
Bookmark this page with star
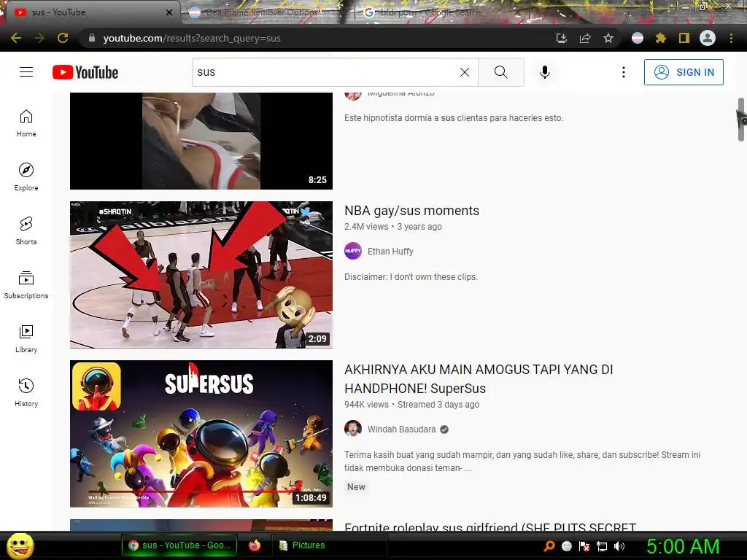point(608,38)
